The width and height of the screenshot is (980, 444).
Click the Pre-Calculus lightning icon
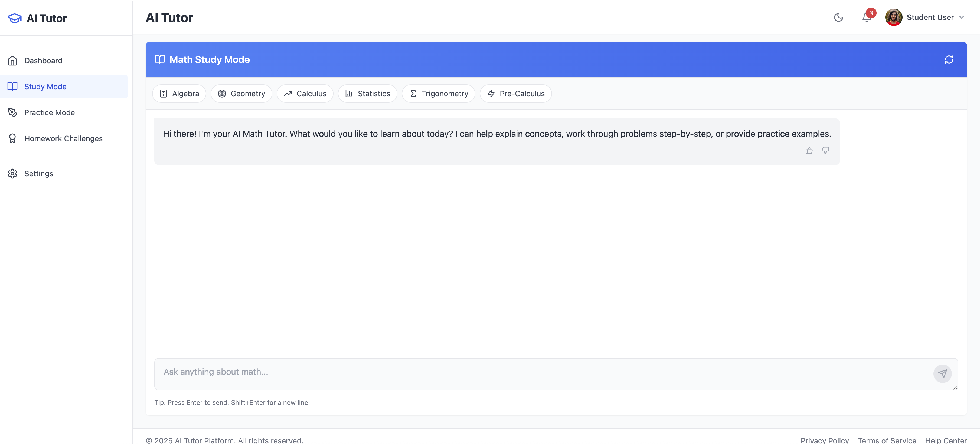pos(491,94)
